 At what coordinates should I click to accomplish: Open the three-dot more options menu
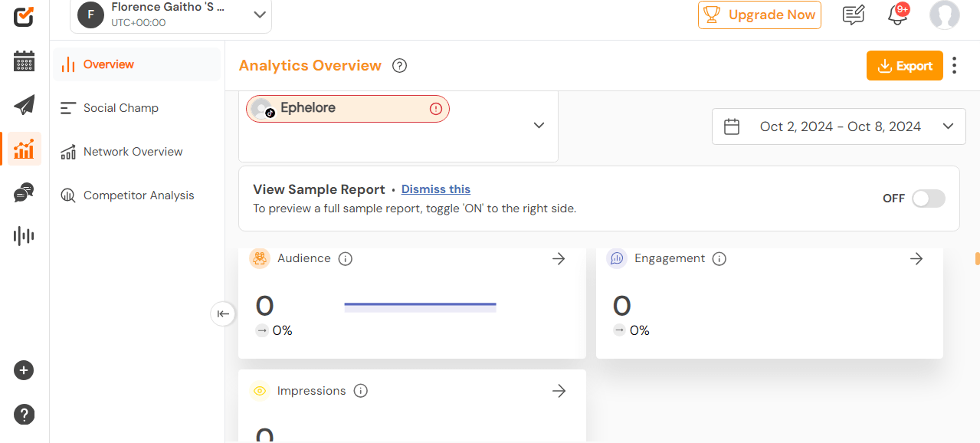pyautogui.click(x=954, y=65)
